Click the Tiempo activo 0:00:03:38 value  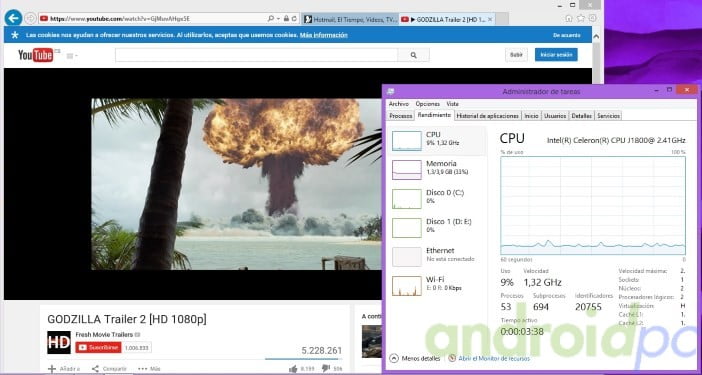pyautogui.click(x=522, y=332)
